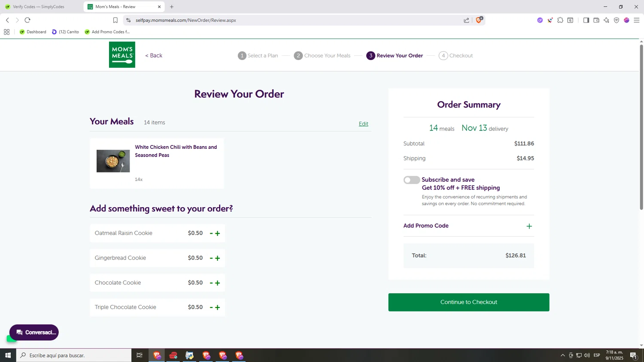Add an Oatmeal Raisin Cookie with plus
Viewport: 644px width, 362px height.
coord(218,233)
